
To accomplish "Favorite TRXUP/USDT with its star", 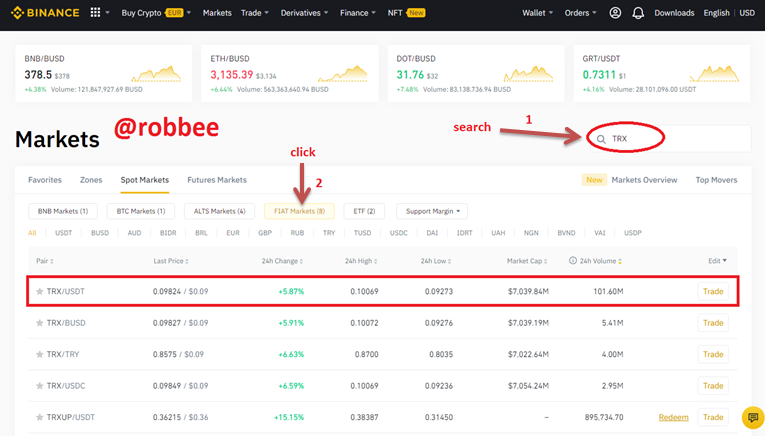I will (x=40, y=417).
